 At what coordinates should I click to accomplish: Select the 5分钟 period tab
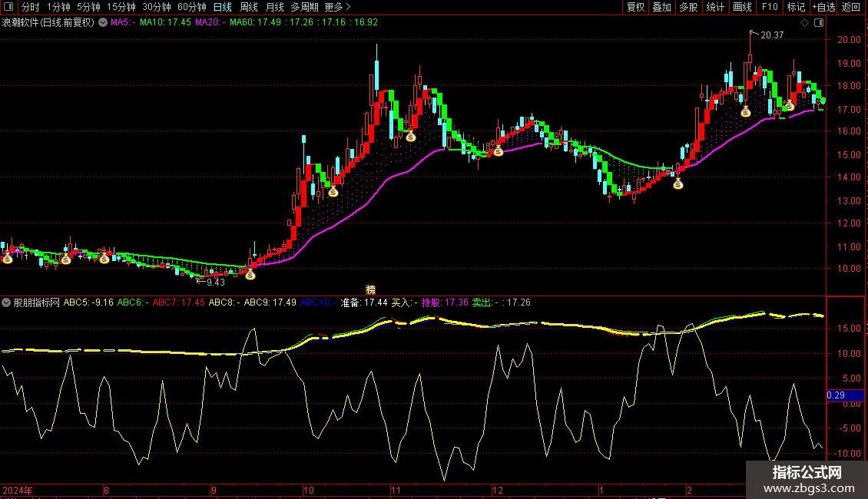[88, 7]
